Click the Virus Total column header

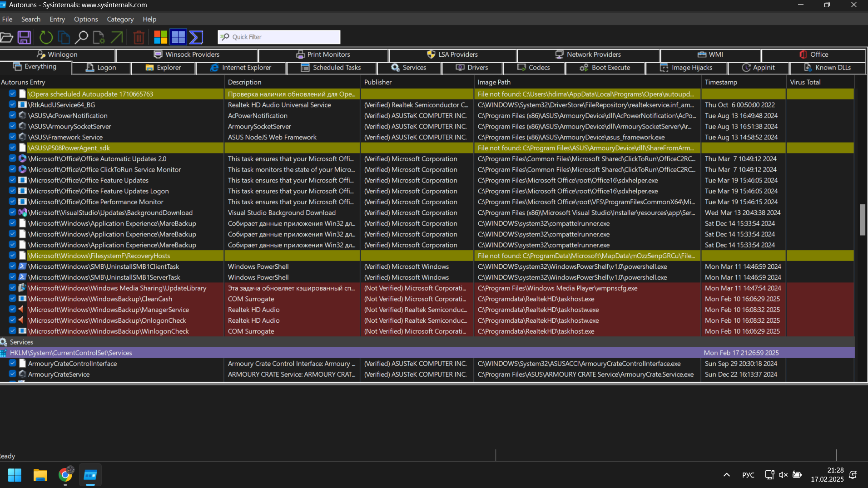(820, 82)
